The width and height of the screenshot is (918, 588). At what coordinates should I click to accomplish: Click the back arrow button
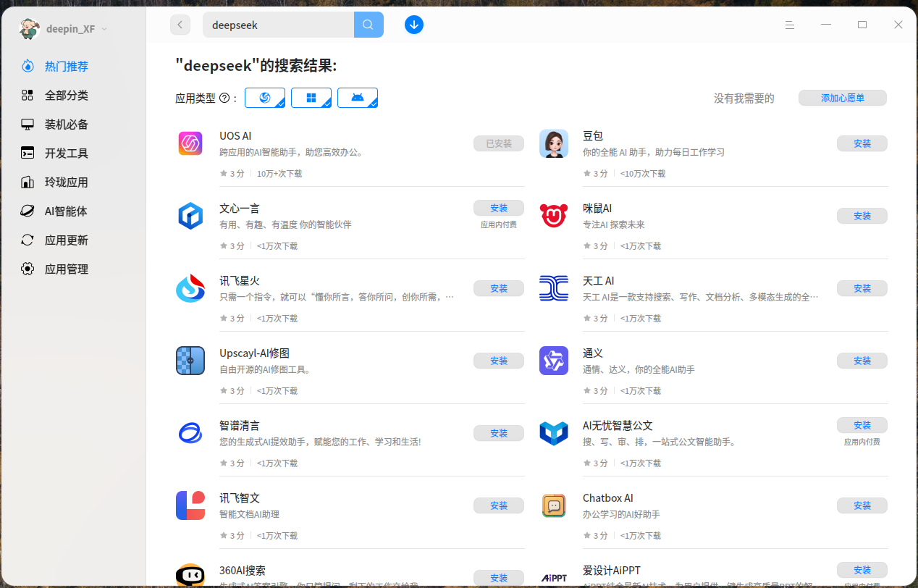pos(180,25)
